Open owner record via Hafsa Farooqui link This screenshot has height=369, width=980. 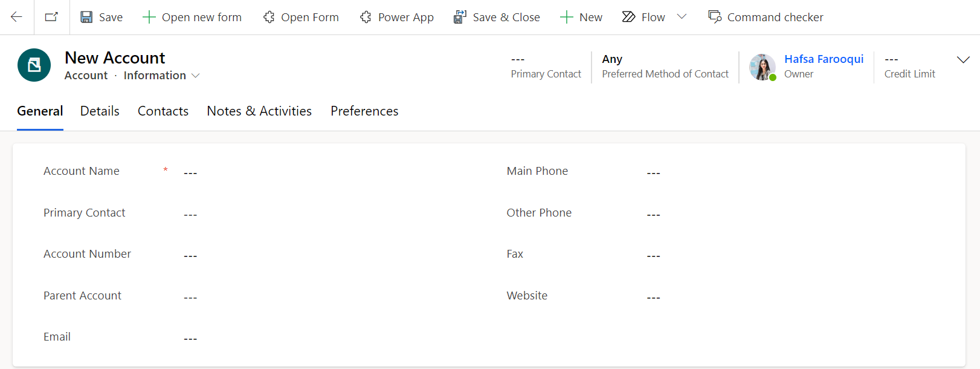824,59
